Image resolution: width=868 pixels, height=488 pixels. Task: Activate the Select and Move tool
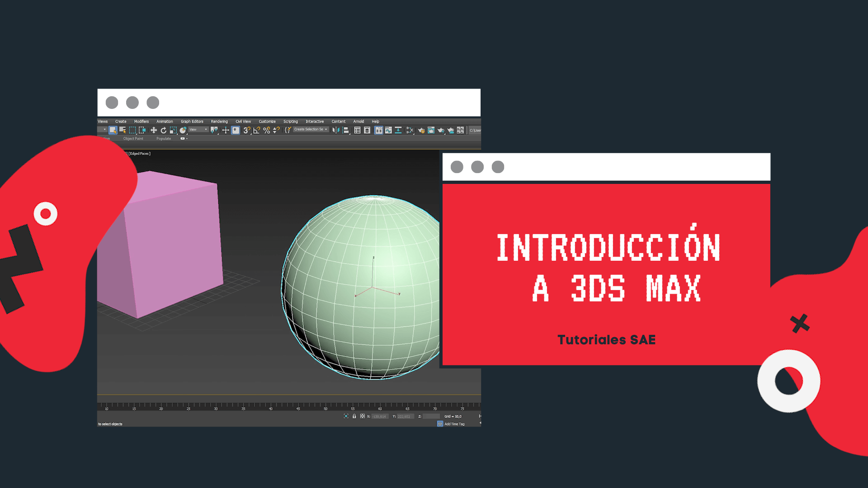(154, 130)
